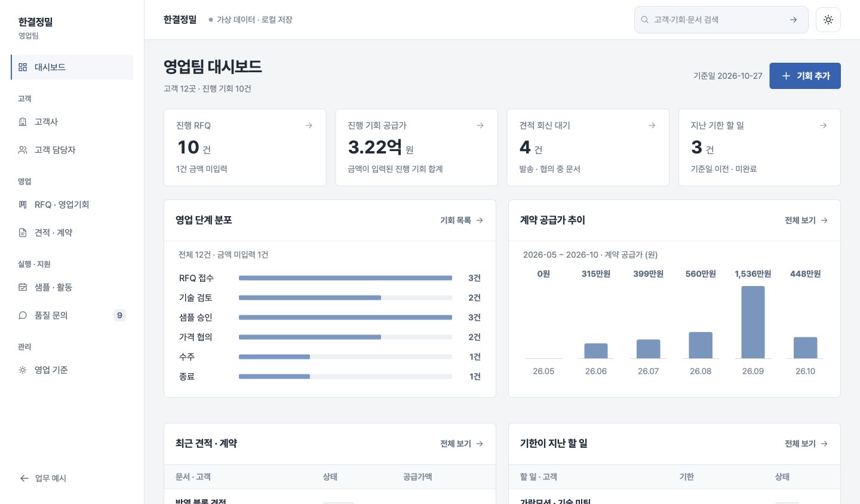The height and width of the screenshot is (504, 860).
Task: Click the 공급가액 column header
Action: 417,477
